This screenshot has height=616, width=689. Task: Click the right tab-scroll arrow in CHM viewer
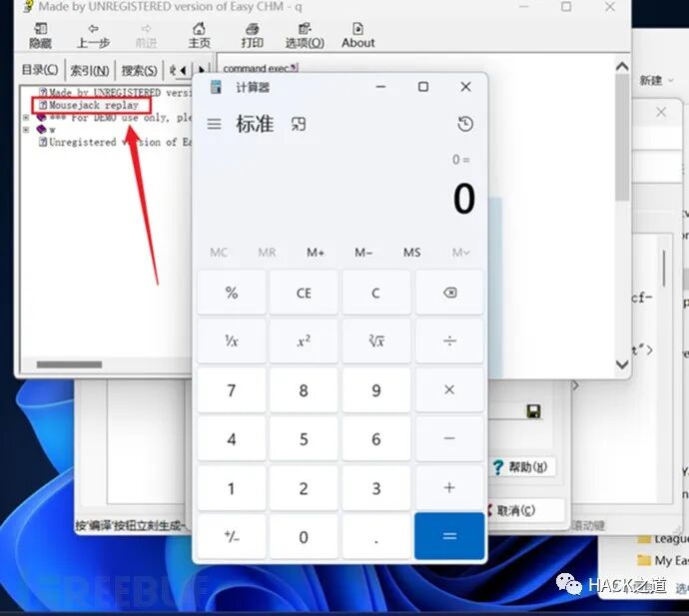pyautogui.click(x=202, y=70)
